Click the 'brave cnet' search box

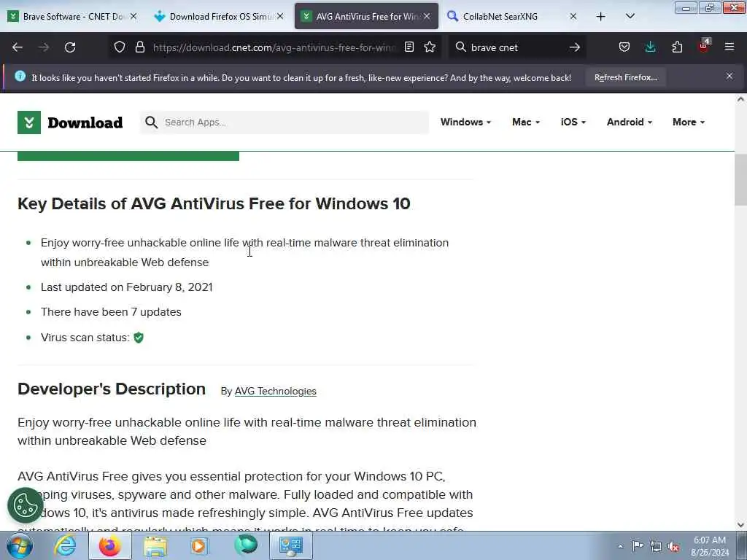click(x=517, y=47)
